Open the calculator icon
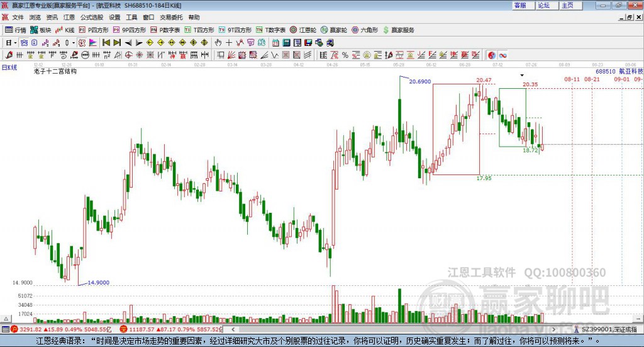 click(x=286, y=43)
